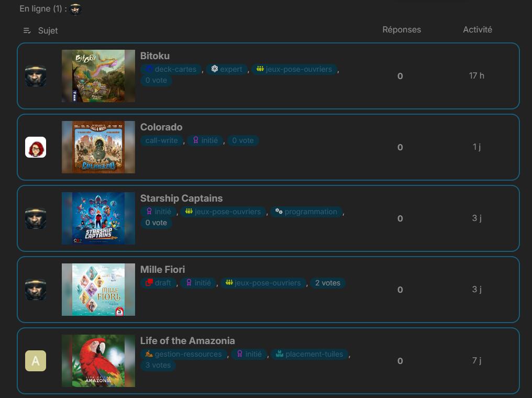Open the soldier avatar on the Mille Fiori row
Viewport: 532px width, 398px height.
[36, 290]
